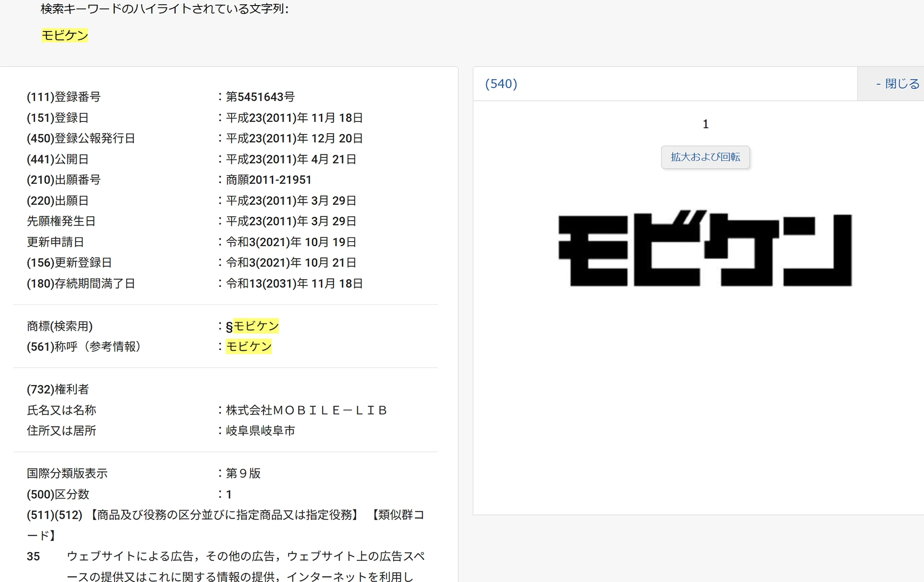Select application number 商願2011-21951
Screen dimensions: 924x582
268,180
